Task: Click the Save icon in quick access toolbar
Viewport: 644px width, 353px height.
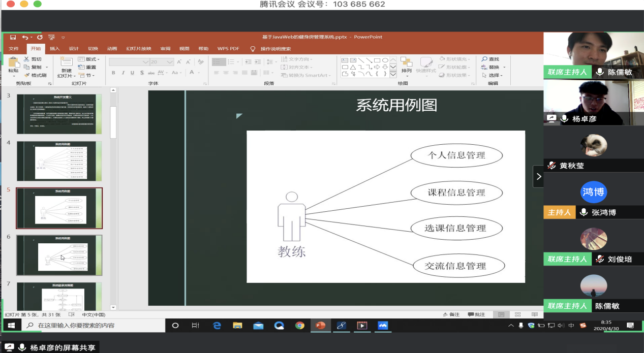Action: point(13,37)
